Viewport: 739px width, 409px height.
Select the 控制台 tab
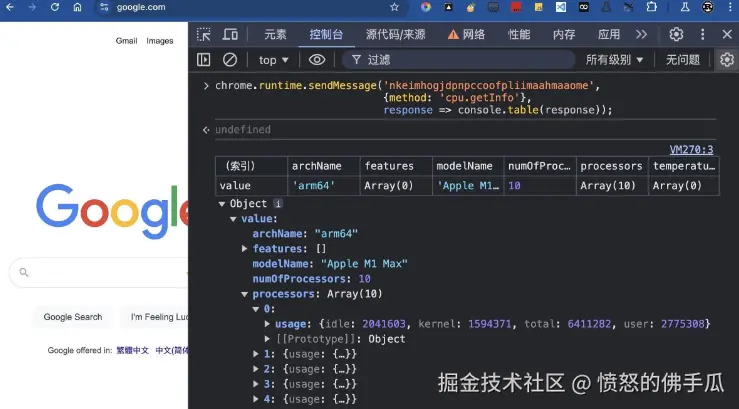326,34
